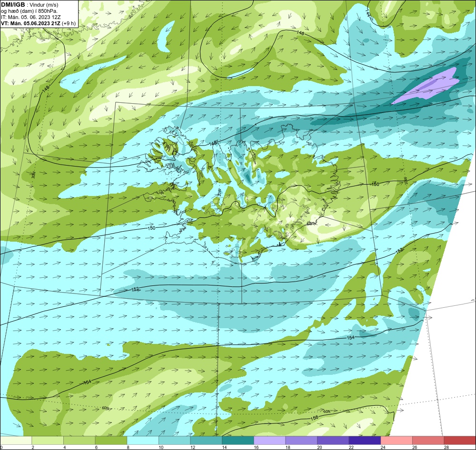Pick the 10–12 m/s legend swatch
Screen dimensions: 476x450
tap(175, 440)
